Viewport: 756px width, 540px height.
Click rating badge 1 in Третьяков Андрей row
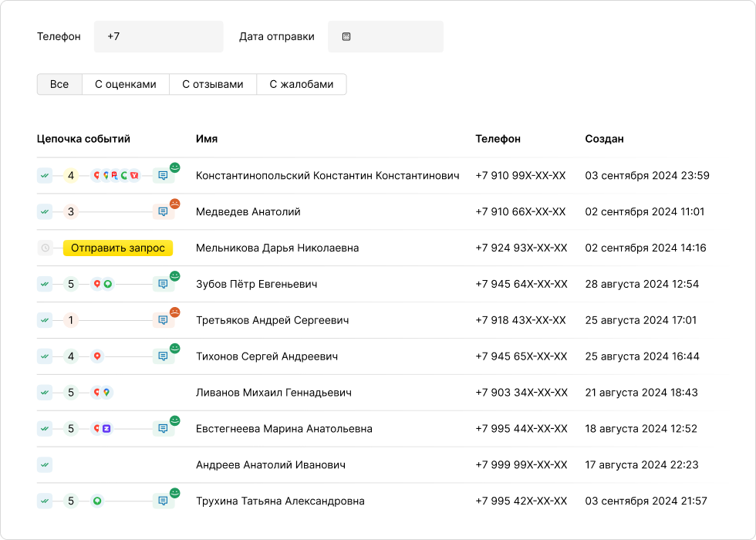coord(71,320)
